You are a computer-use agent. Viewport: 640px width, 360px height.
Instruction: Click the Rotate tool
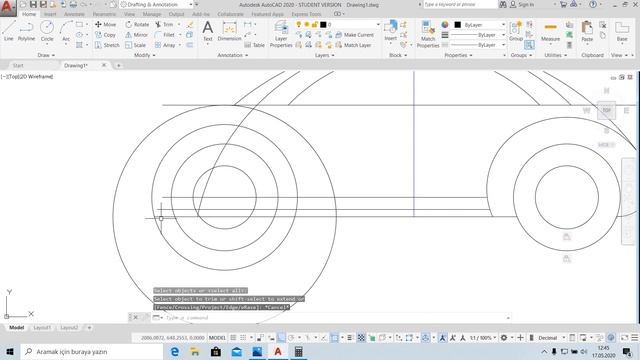click(x=137, y=24)
